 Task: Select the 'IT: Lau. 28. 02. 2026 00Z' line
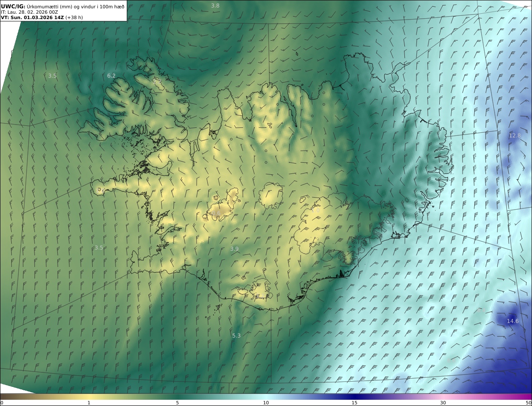pos(30,12)
